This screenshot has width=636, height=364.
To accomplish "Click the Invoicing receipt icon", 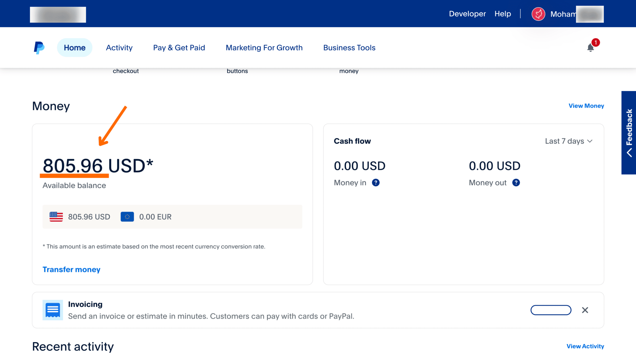I will [x=52, y=310].
